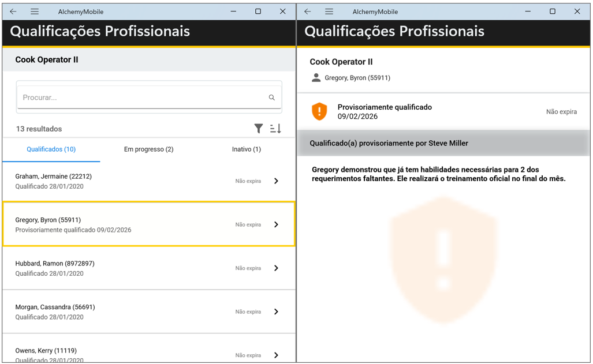Click the filter funnel icon
This screenshot has width=593, height=364.
[259, 129]
